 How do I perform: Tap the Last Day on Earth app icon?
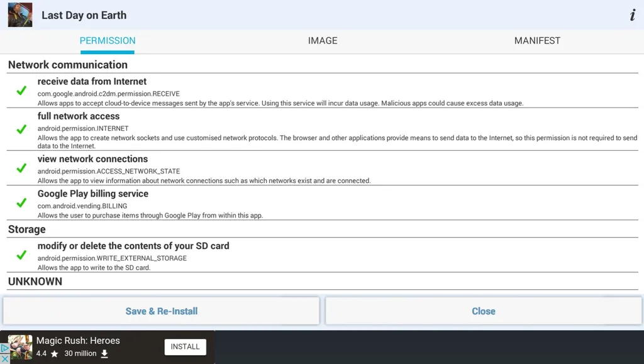[20, 15]
